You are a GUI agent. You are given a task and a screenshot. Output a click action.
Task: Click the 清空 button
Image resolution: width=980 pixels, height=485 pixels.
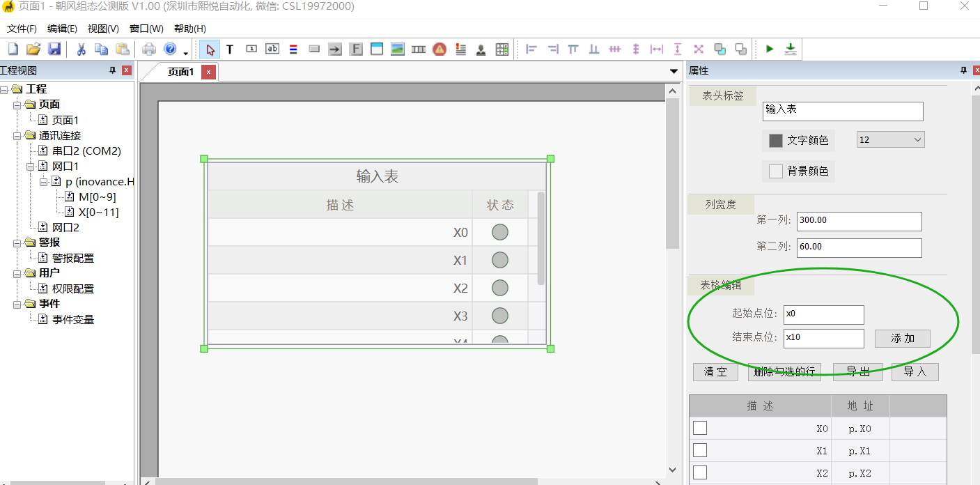point(715,372)
